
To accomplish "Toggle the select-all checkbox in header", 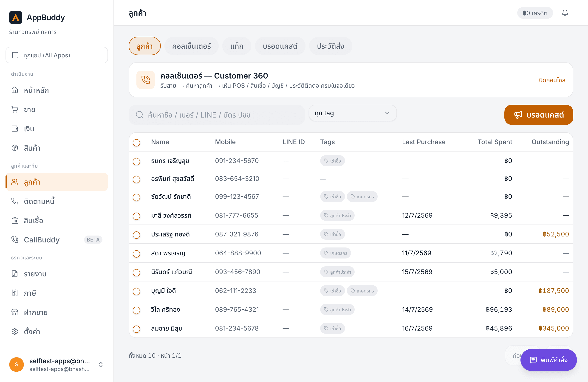I will [136, 143].
